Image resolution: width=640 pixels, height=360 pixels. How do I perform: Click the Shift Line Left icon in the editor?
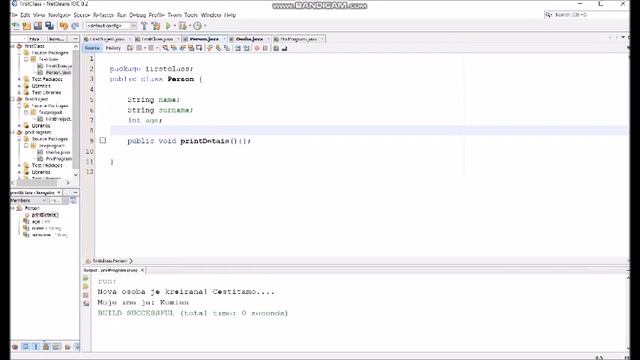[x=238, y=48]
